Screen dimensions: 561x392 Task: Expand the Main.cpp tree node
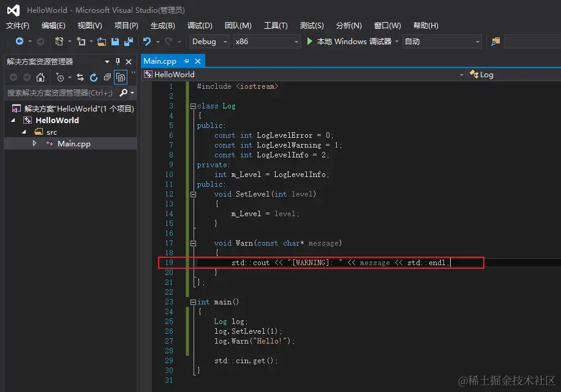34,143
